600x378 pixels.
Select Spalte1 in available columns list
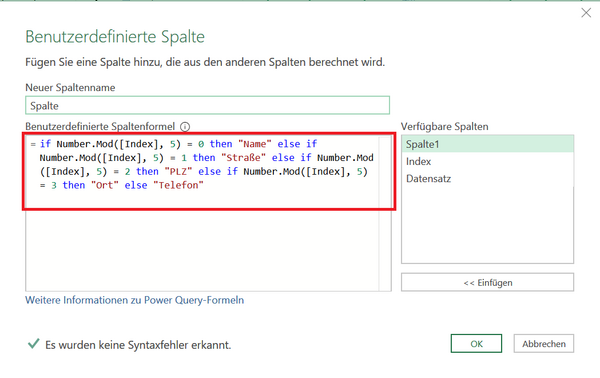[x=487, y=144]
